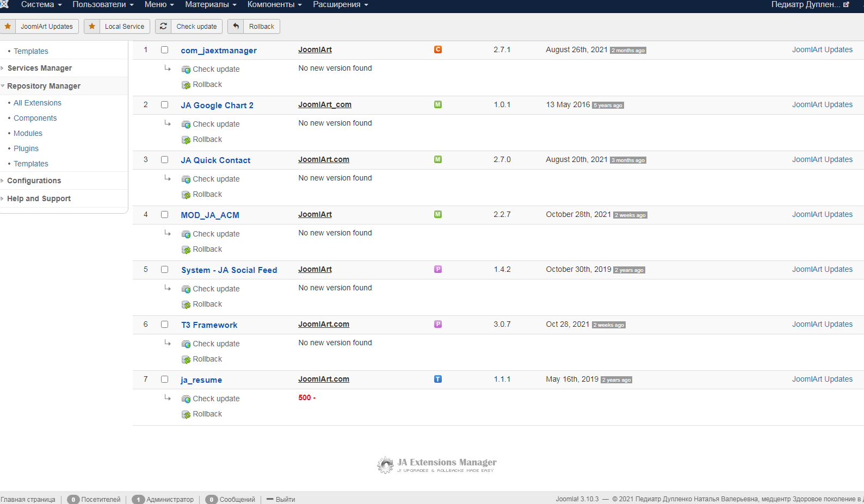Viewport: 864px width, 504px height.
Task: Click the Rollback undo arrow icon in toolbar
Action: (236, 26)
